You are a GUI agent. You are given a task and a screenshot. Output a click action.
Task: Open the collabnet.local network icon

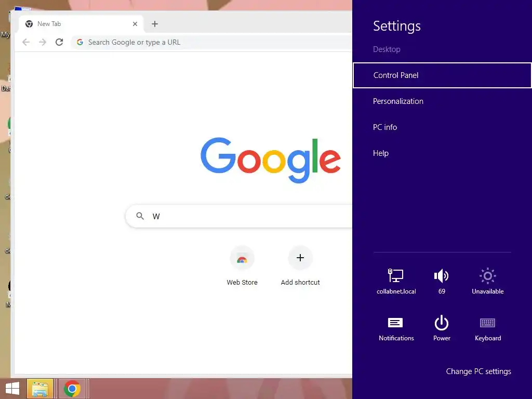[x=395, y=275]
